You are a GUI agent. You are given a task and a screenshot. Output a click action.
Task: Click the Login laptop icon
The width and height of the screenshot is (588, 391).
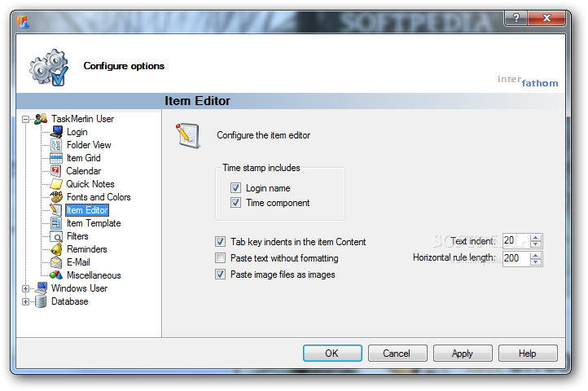(56, 132)
